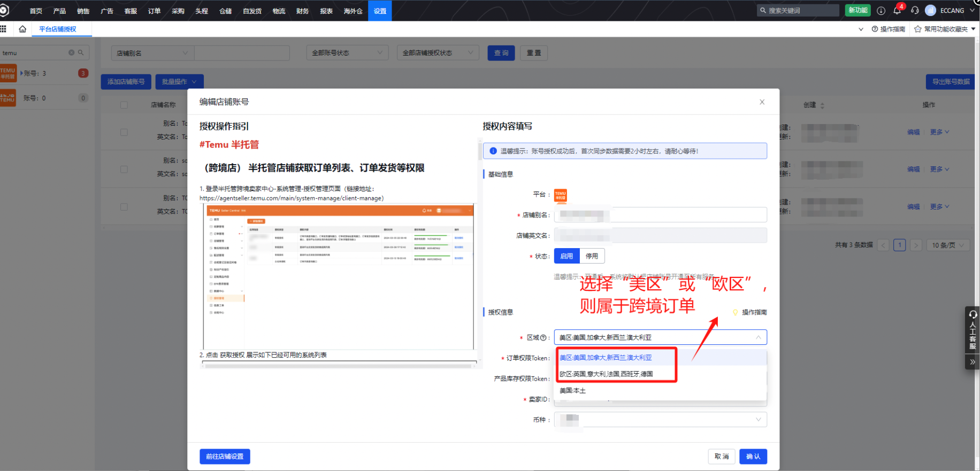Click the top 搜索关键词 search field

[798, 10]
